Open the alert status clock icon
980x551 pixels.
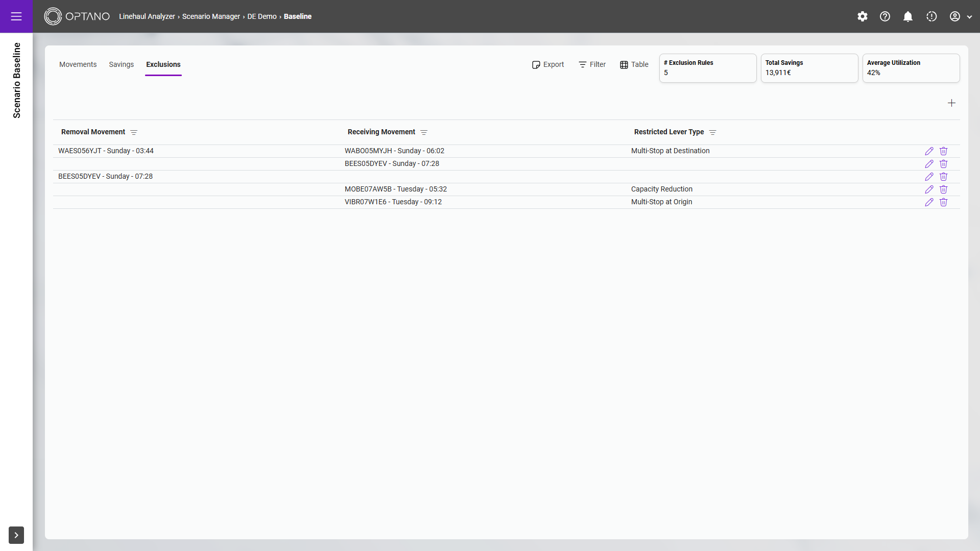click(x=931, y=16)
